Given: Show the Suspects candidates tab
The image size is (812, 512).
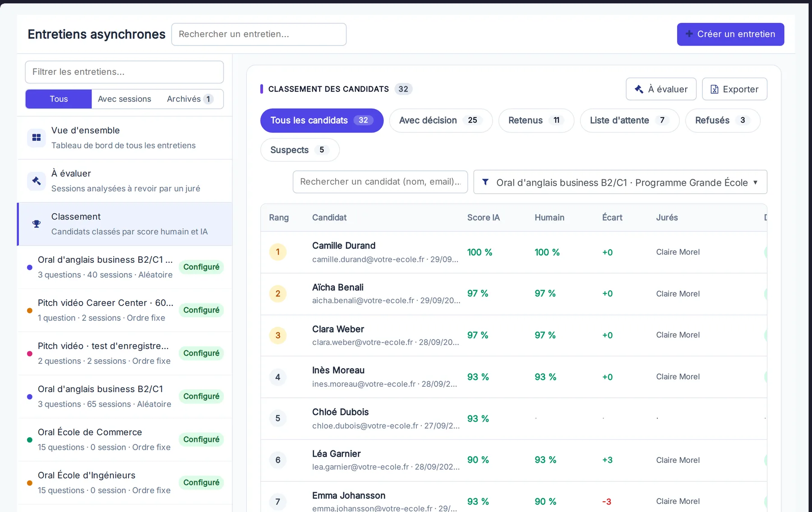Looking at the screenshot, I should (300, 150).
